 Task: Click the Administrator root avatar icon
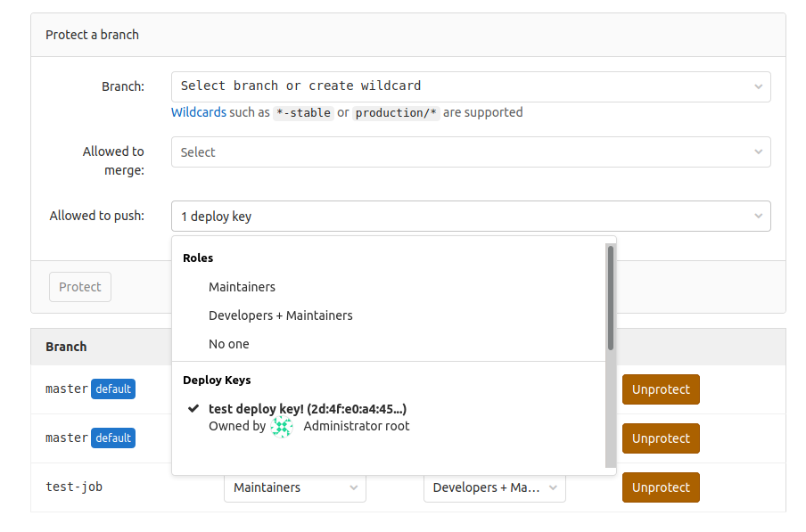[x=282, y=426]
